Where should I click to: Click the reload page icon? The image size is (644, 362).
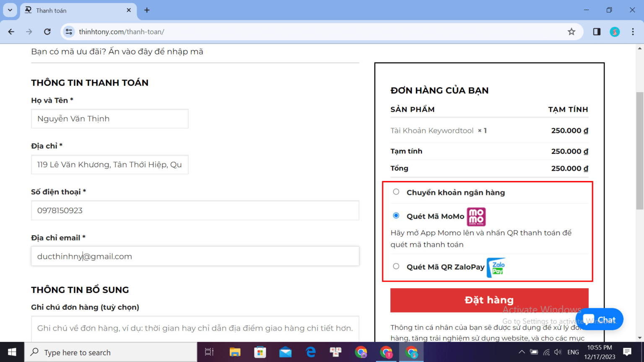pyautogui.click(x=47, y=31)
